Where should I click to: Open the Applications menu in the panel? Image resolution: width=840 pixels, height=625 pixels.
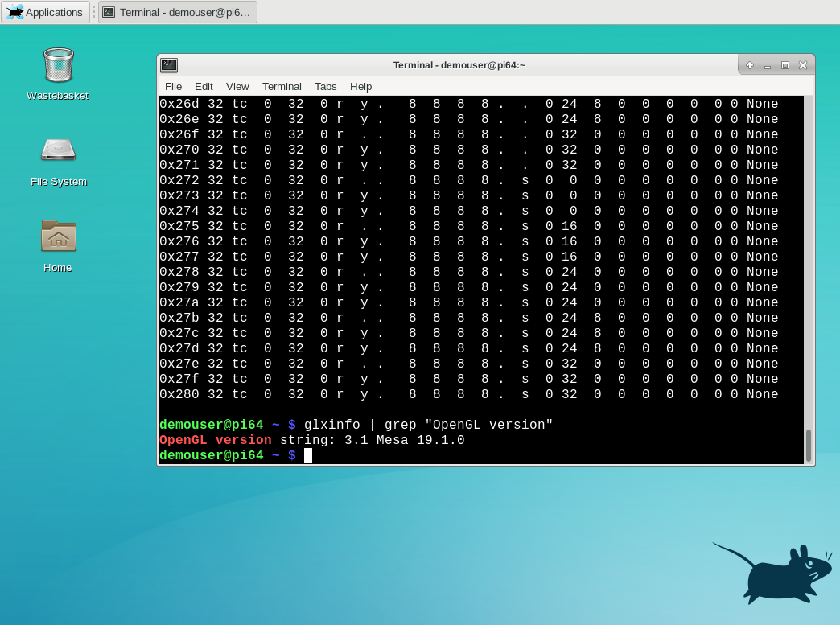point(44,12)
